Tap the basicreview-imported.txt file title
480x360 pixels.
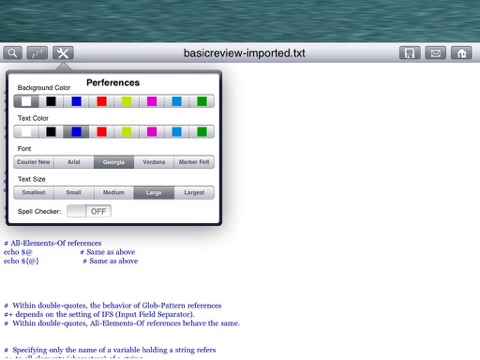tap(244, 53)
